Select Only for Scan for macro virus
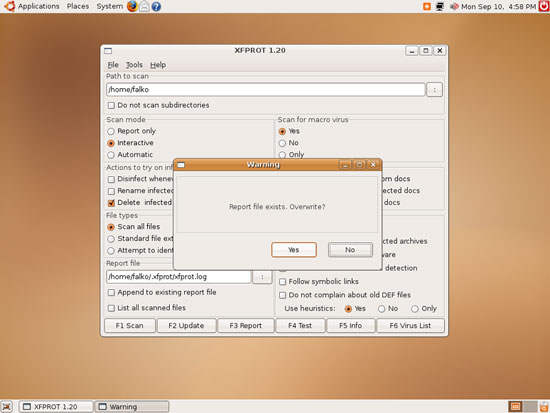The width and height of the screenshot is (550, 413). pyautogui.click(x=282, y=155)
